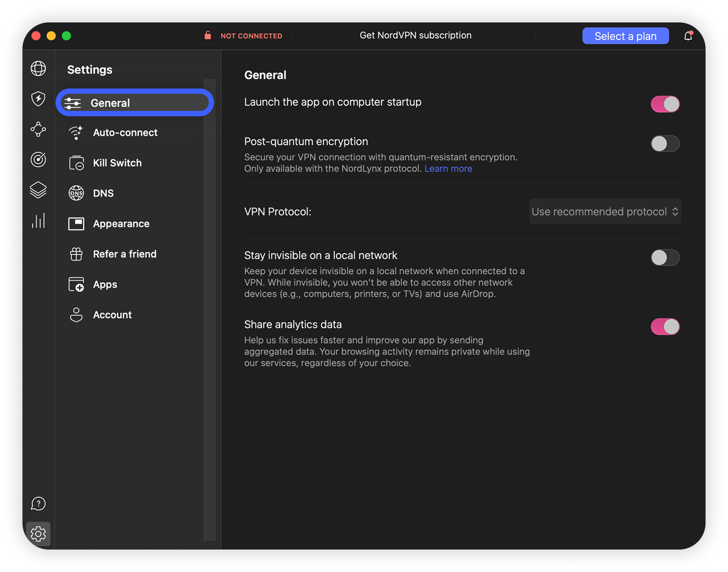The width and height of the screenshot is (728, 572).
Task: Open the help chat bubble icon
Action: click(38, 503)
